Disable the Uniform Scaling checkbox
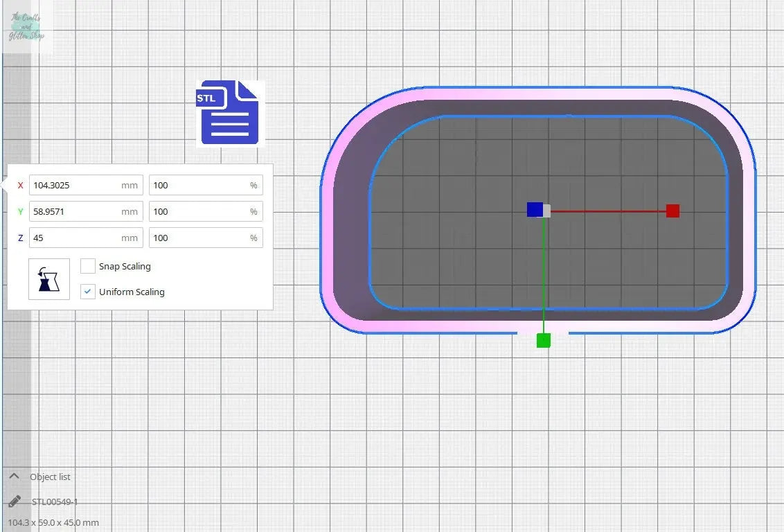 (88, 292)
